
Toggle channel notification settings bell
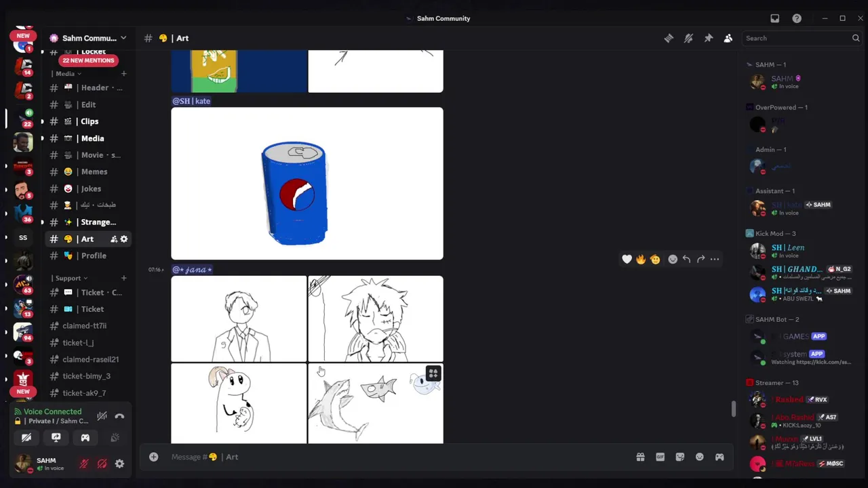click(688, 38)
